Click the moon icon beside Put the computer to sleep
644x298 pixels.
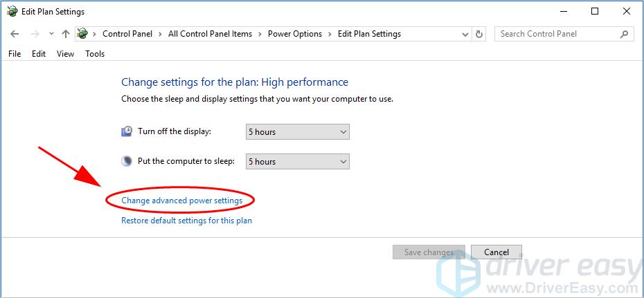[x=127, y=161]
